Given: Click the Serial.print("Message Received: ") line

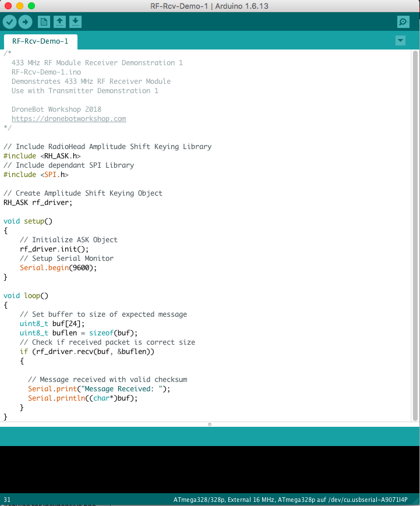Looking at the screenshot, I should [99, 389].
